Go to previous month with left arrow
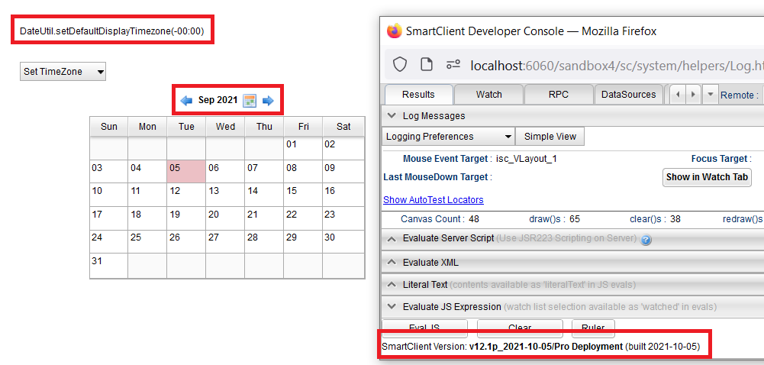The width and height of the screenshot is (764, 365). (x=186, y=100)
